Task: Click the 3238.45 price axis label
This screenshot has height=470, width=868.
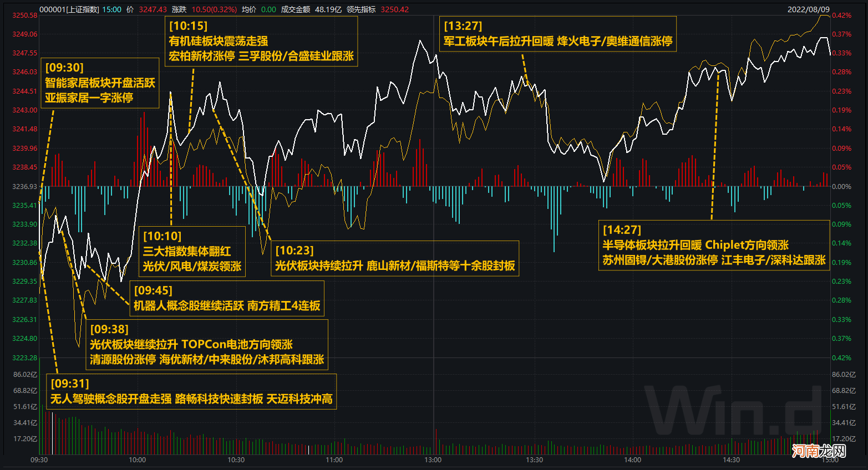Action: pyautogui.click(x=25, y=167)
